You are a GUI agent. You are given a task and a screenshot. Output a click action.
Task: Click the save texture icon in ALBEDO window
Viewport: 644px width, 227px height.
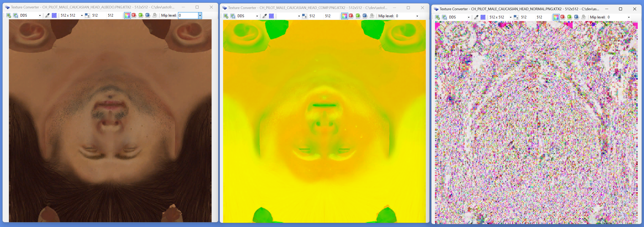pos(16,15)
